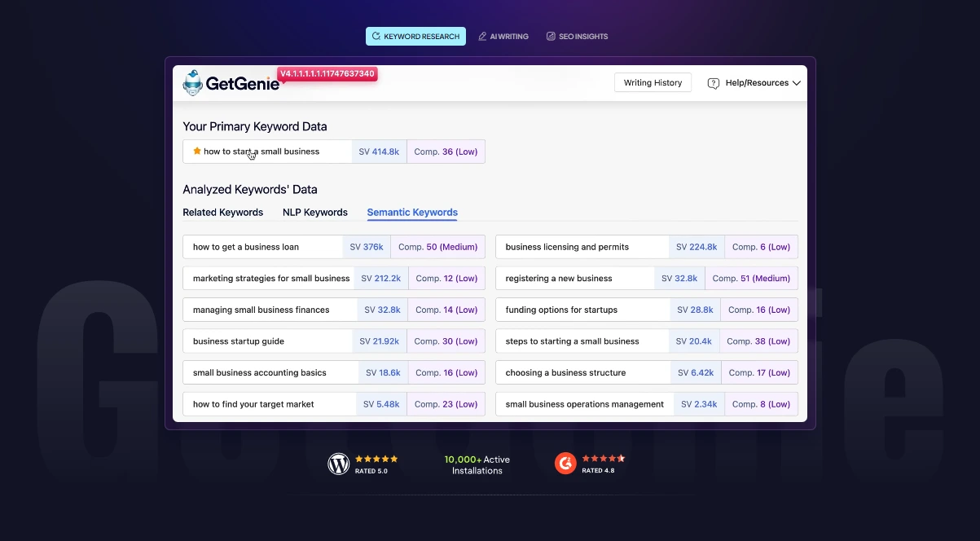Click the Help question mark icon

(714, 83)
